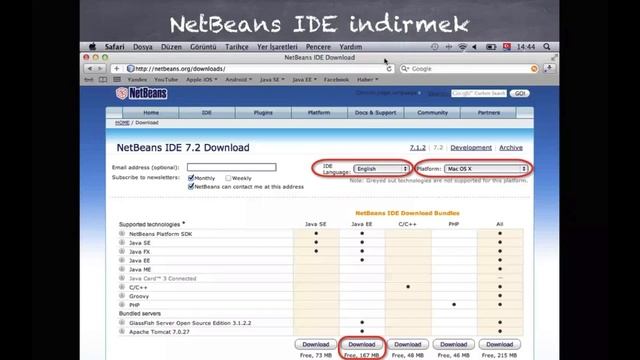Viewport: 640px width, 360px height.
Task: Open the YouTube bookmark
Action: 166,80
